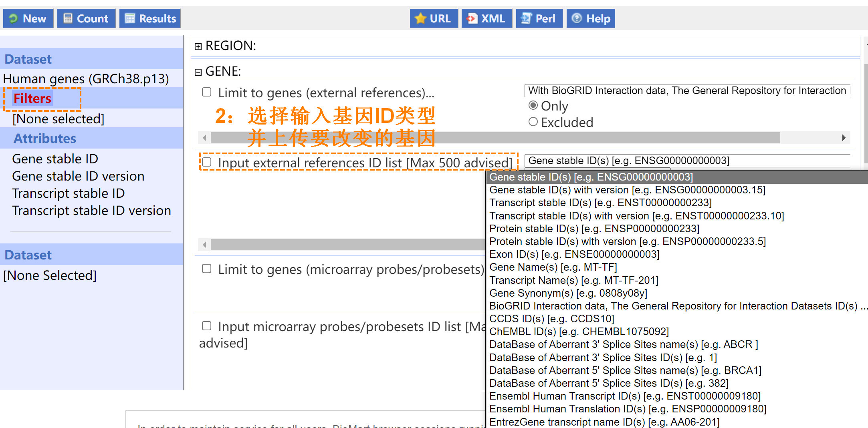Select EntrezGene transcript name ID(s) option
Image resolution: width=868 pixels, height=428 pixels.
pos(677,422)
